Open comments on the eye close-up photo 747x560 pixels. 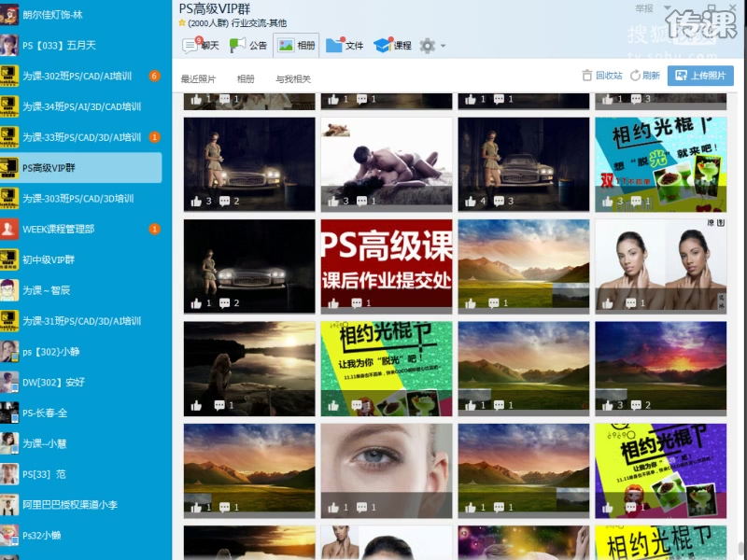[x=361, y=508]
